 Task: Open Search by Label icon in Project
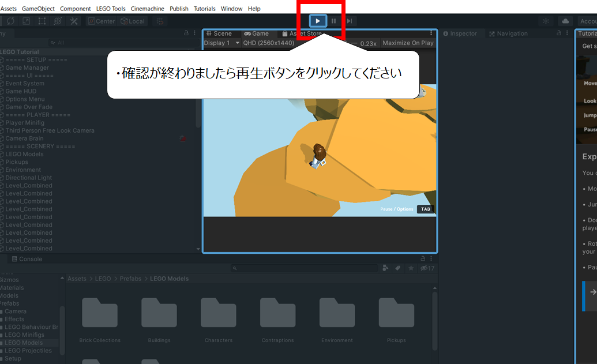coord(398,268)
